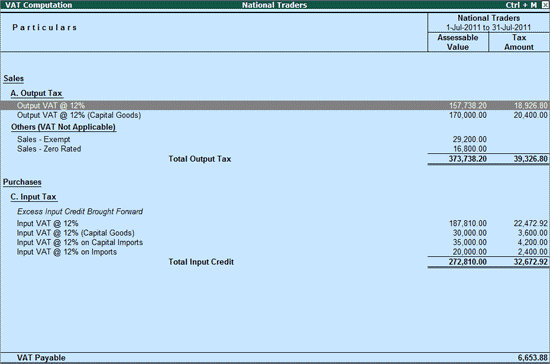Click the Excess Input Credit Brought Forward line
Image resolution: width=550 pixels, height=364 pixels.
pyautogui.click(x=80, y=211)
